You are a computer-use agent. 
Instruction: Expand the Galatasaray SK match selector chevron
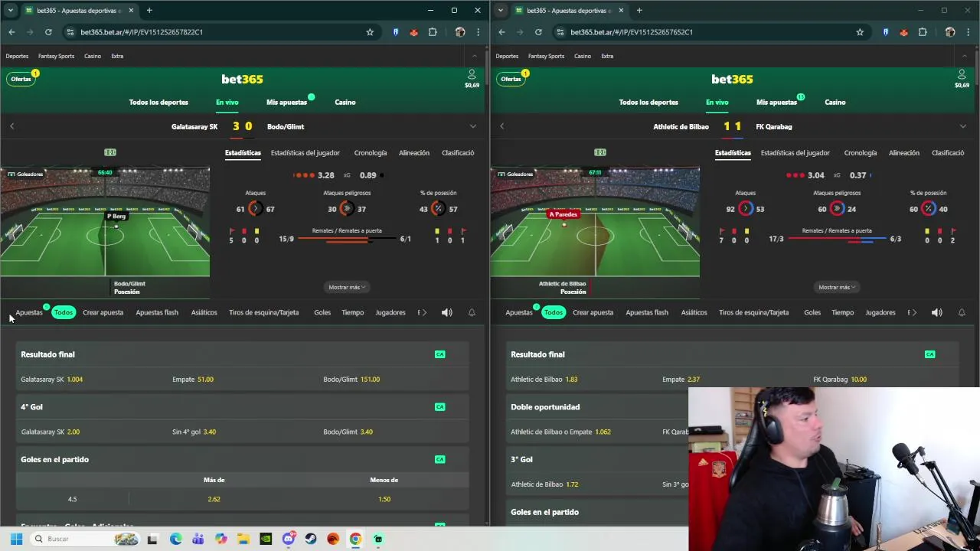click(472, 126)
